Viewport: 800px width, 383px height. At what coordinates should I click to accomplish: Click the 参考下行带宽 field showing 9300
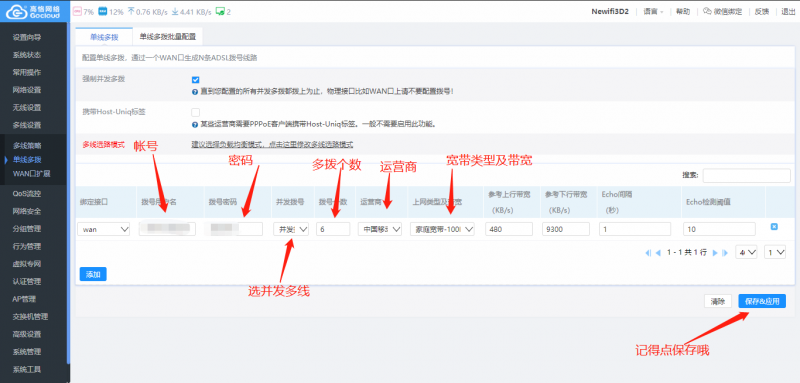tap(566, 229)
